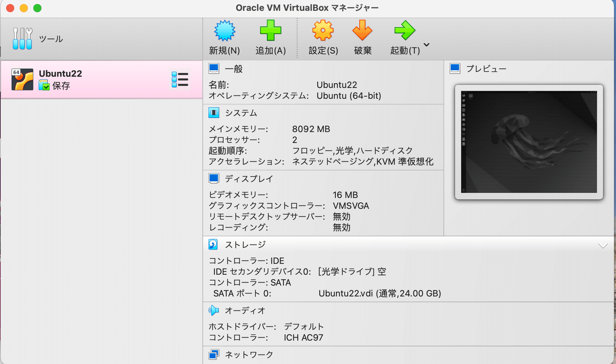Select the Ubuntu22 virtual machine entry
Screen dimensions: 616x364
(x=102, y=80)
